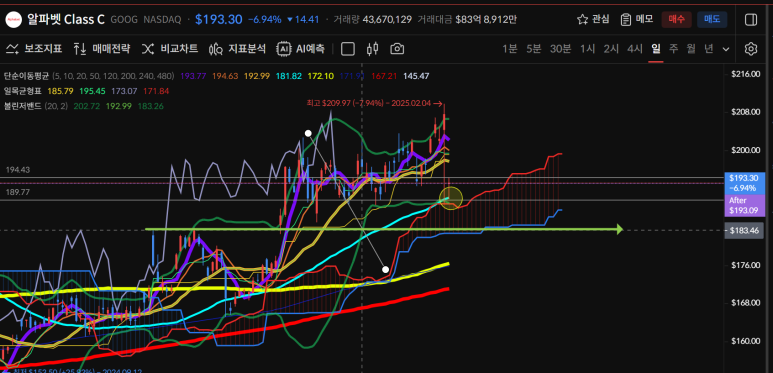Click the 145.47 moving average value
773x373 pixels.
pos(416,76)
